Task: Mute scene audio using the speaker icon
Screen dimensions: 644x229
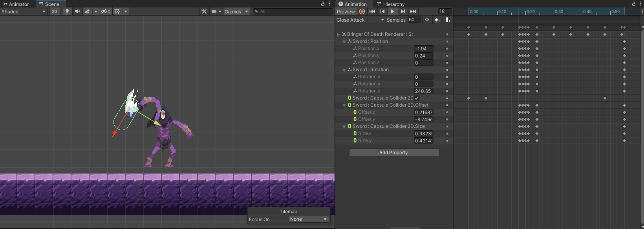Action: (x=77, y=11)
